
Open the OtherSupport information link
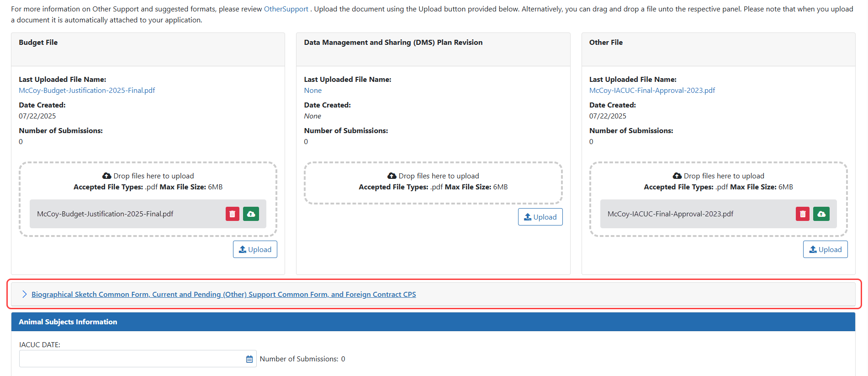point(286,9)
